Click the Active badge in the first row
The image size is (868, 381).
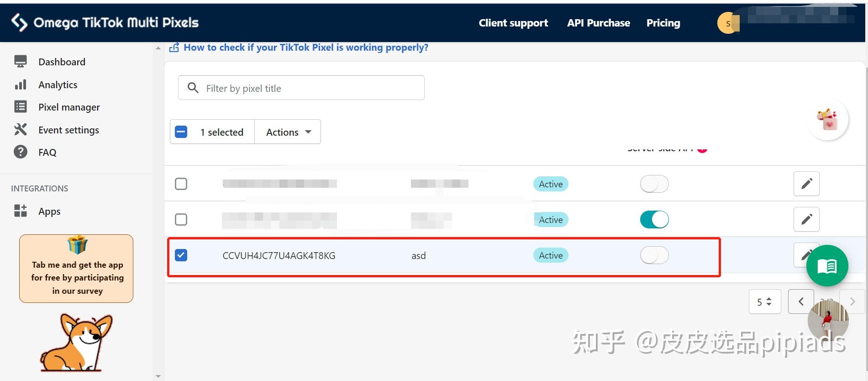551,184
